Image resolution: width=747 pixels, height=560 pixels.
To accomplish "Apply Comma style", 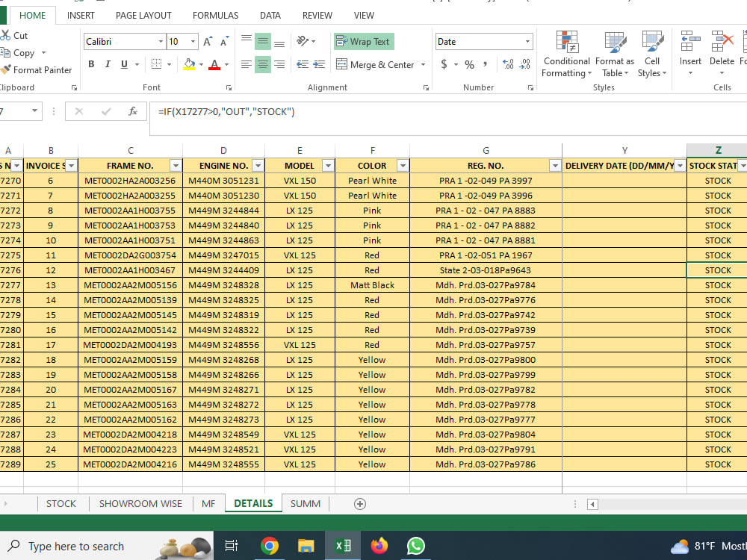I will pyautogui.click(x=486, y=64).
